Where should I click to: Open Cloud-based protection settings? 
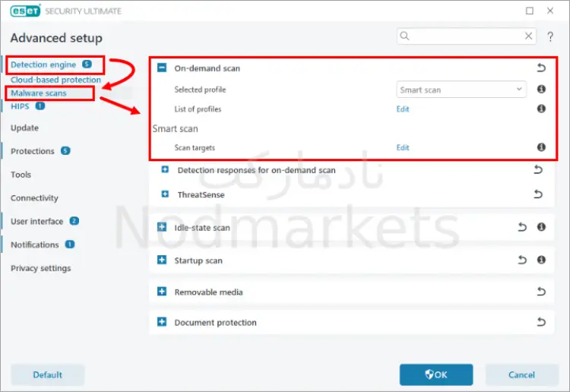(x=55, y=80)
